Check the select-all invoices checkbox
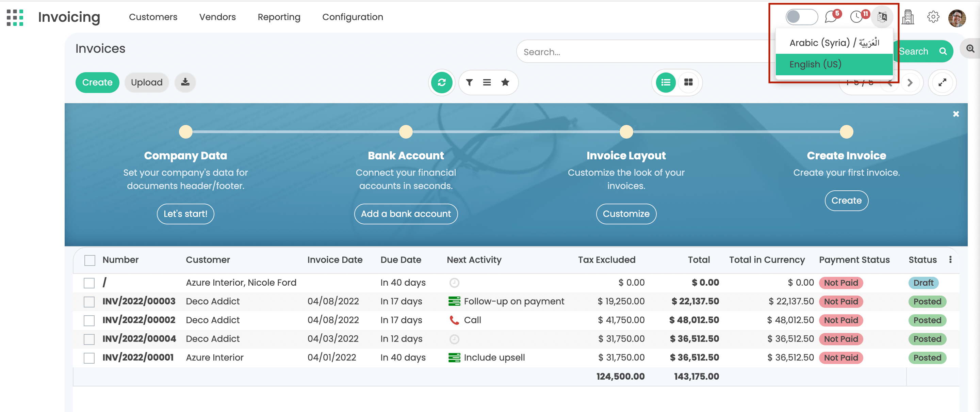 [x=90, y=260]
